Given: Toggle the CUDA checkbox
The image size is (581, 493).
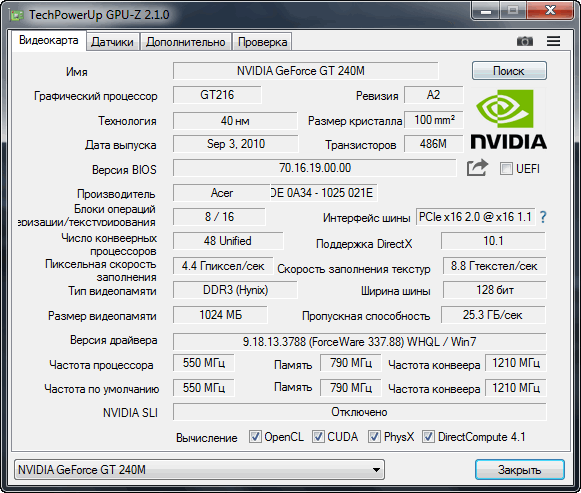Looking at the screenshot, I should (318, 437).
